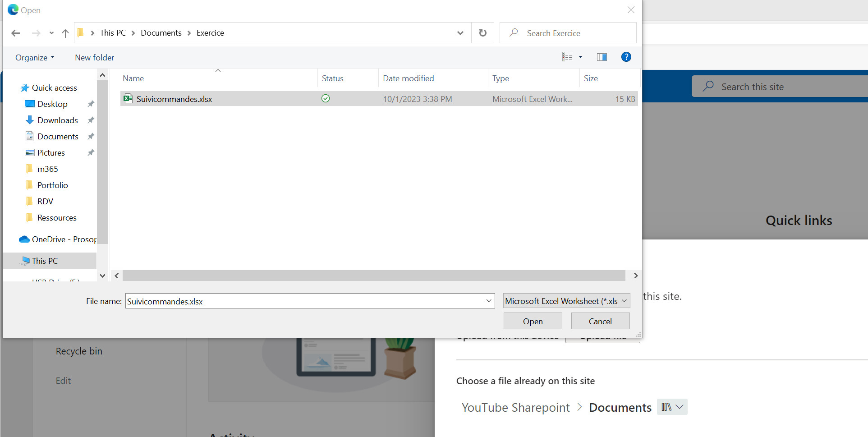This screenshot has height=437, width=868.
Task: Click the library view switcher next to Documents
Action: (x=672, y=406)
